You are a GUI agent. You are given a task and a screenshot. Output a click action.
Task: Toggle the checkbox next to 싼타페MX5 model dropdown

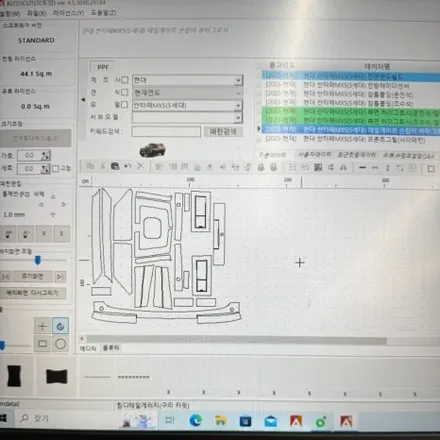click(x=125, y=105)
